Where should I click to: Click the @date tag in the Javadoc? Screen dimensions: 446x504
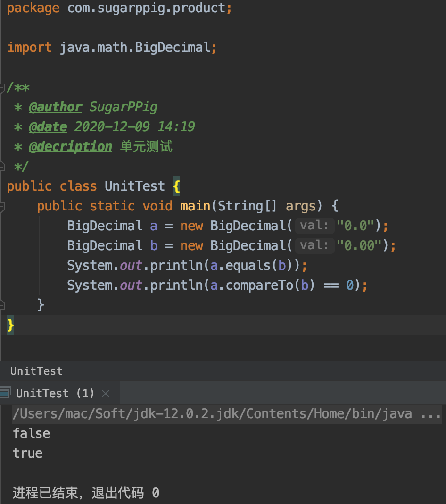coord(48,126)
